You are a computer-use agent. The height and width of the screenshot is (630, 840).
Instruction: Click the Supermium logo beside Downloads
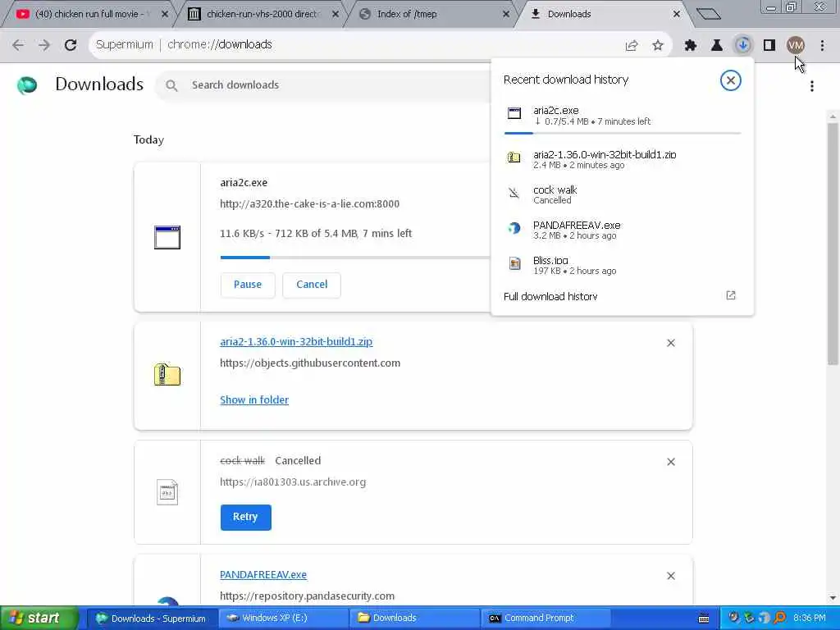point(27,84)
